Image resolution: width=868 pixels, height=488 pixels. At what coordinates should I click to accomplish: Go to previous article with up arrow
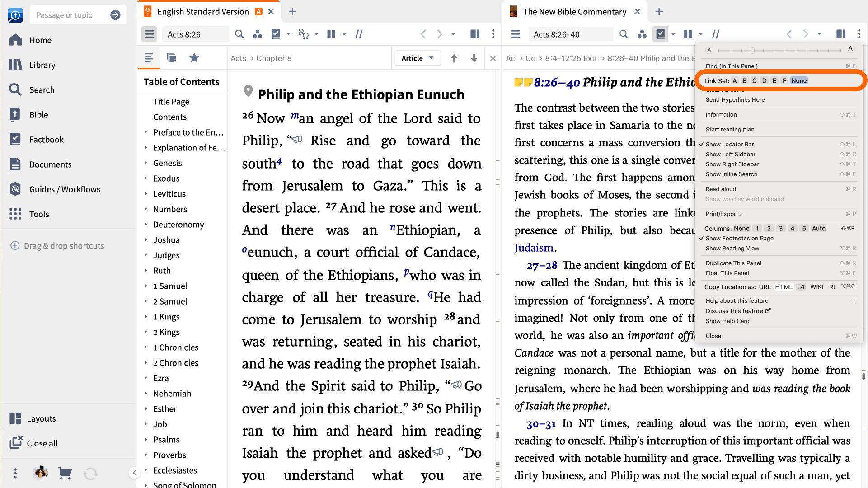pos(454,58)
